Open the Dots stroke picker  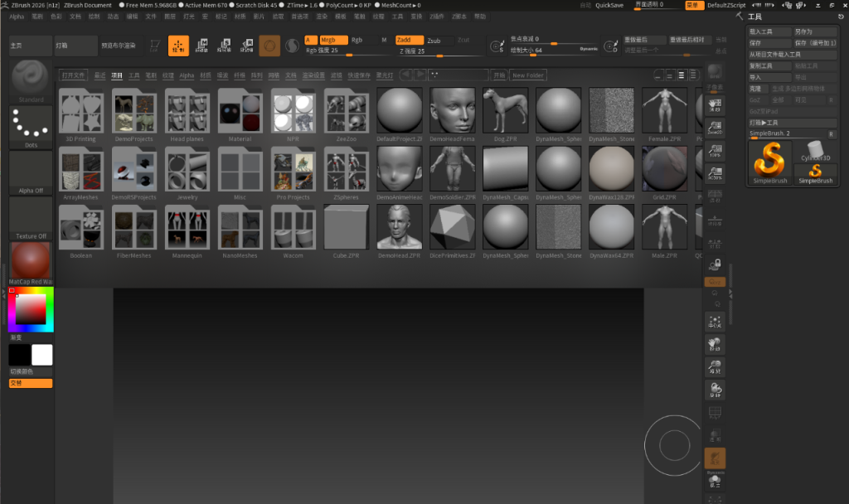click(x=31, y=124)
